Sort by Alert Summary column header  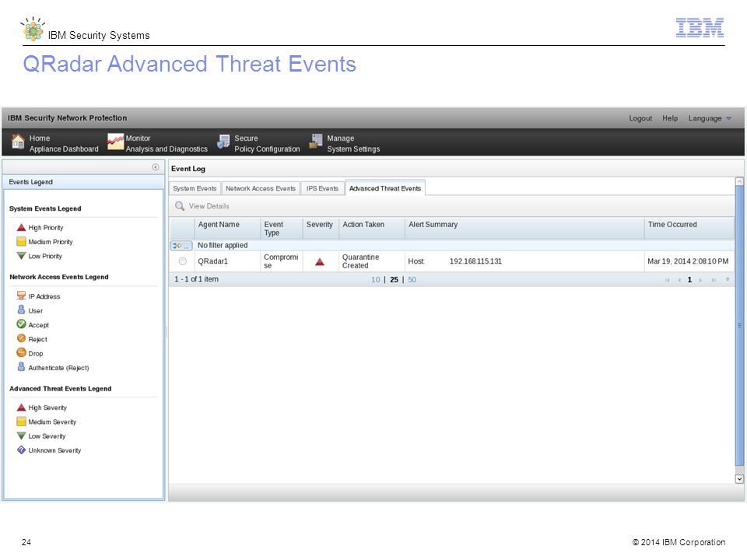pos(524,229)
